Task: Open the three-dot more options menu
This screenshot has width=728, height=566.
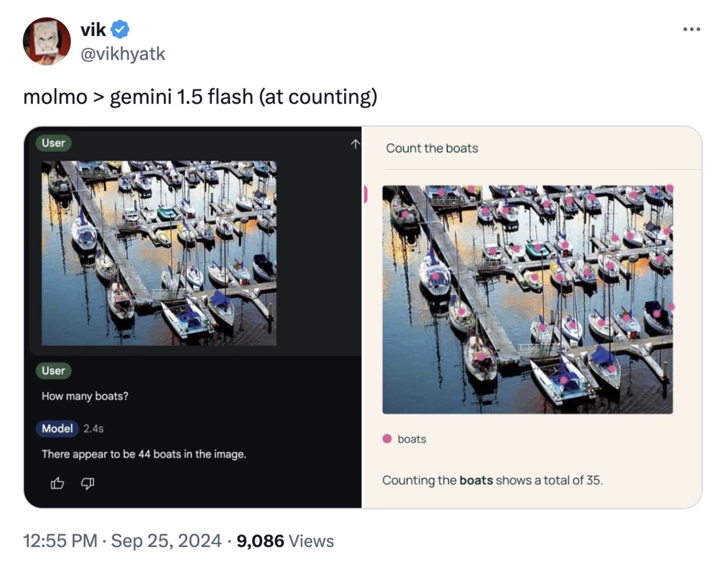Action: click(x=691, y=30)
